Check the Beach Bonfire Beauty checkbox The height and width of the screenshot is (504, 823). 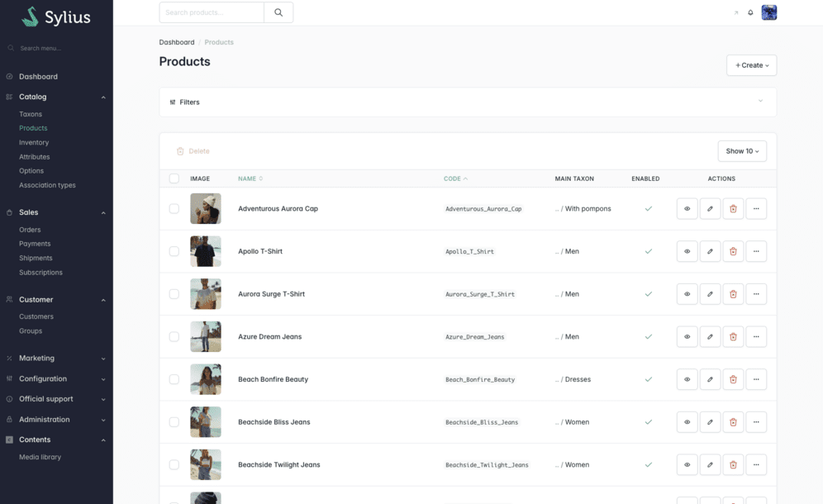coord(174,379)
